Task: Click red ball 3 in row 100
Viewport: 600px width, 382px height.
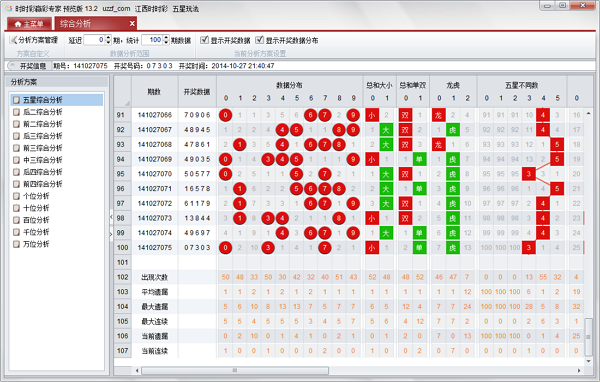Action: click(x=268, y=248)
